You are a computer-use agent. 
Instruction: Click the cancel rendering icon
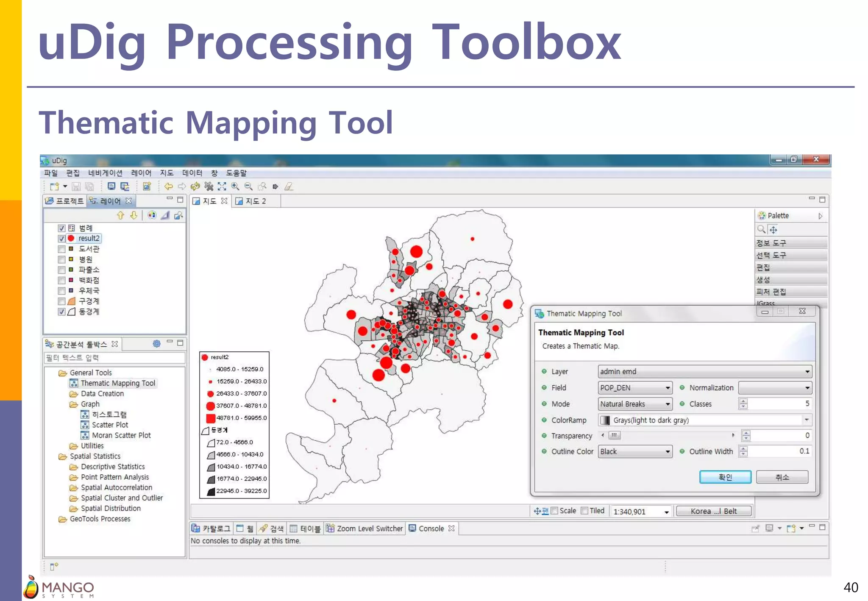coord(209,186)
